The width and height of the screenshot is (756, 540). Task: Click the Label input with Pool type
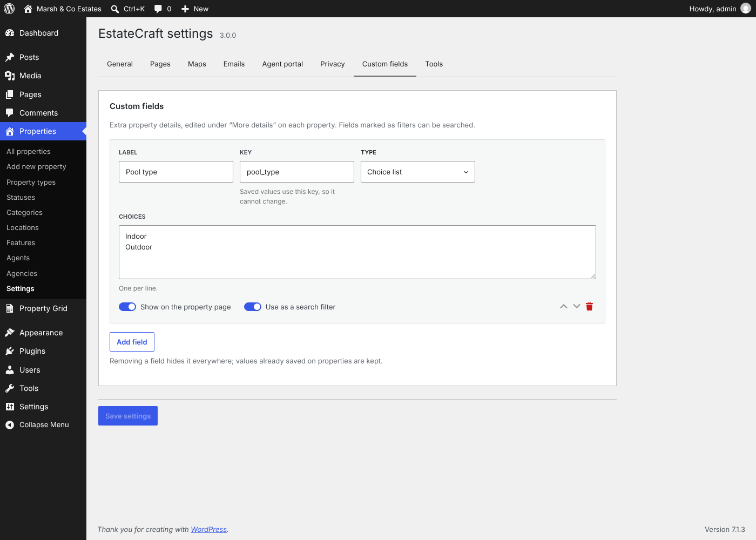[x=176, y=172]
